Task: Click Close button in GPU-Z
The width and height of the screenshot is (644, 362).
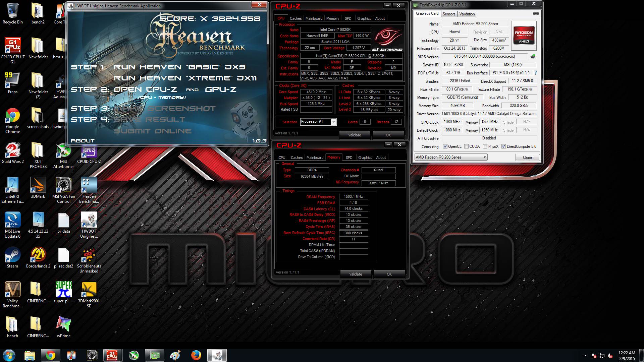Action: click(527, 158)
